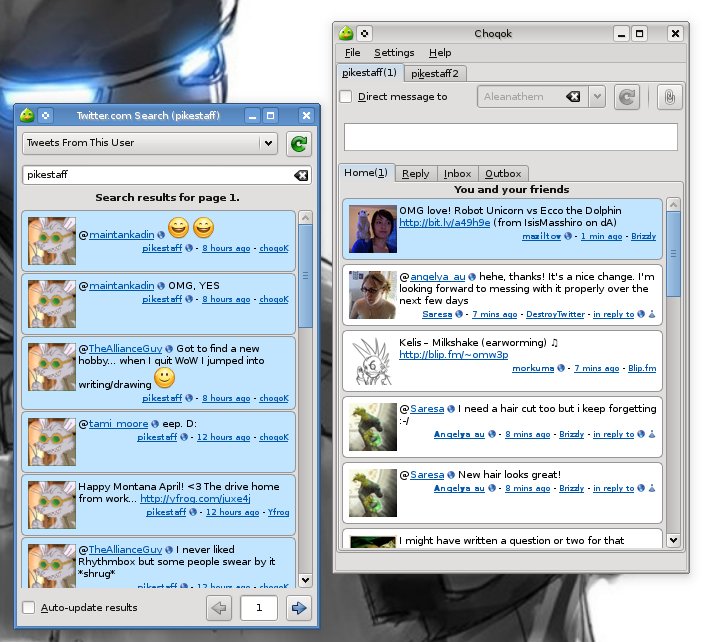
Task: Click 'You and your friends' heading
Action: pyautogui.click(x=512, y=190)
